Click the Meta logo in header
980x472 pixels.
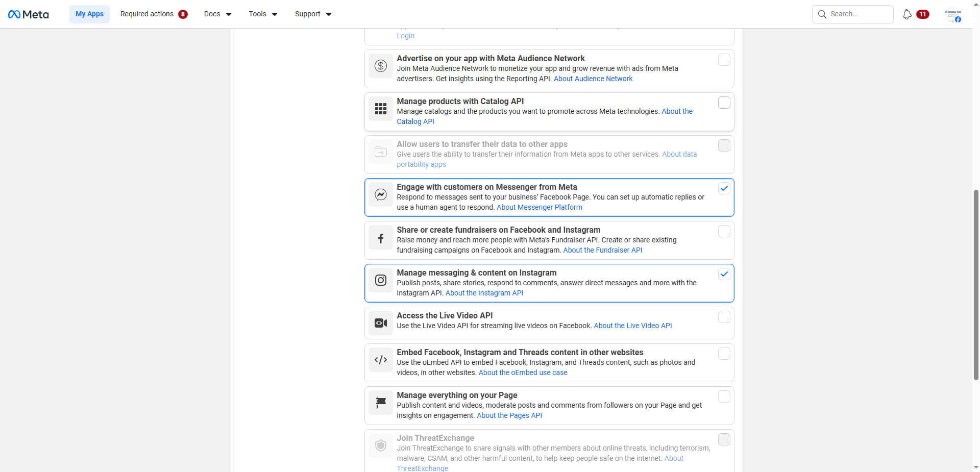(x=29, y=14)
